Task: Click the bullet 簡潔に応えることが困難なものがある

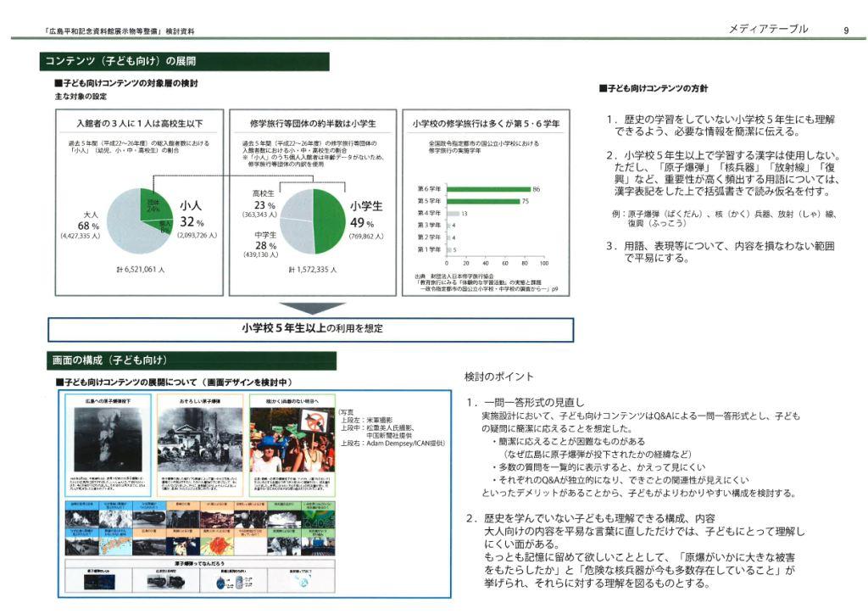Action: [x=569, y=442]
